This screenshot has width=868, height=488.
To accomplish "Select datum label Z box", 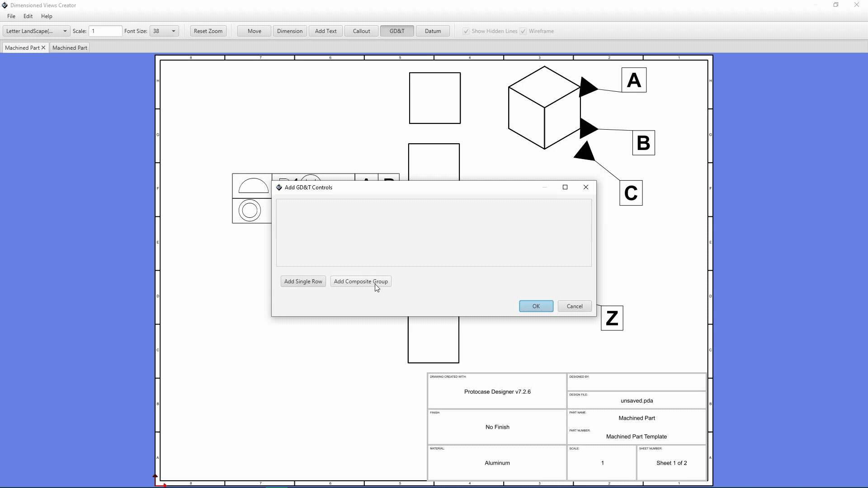I will pyautogui.click(x=612, y=318).
